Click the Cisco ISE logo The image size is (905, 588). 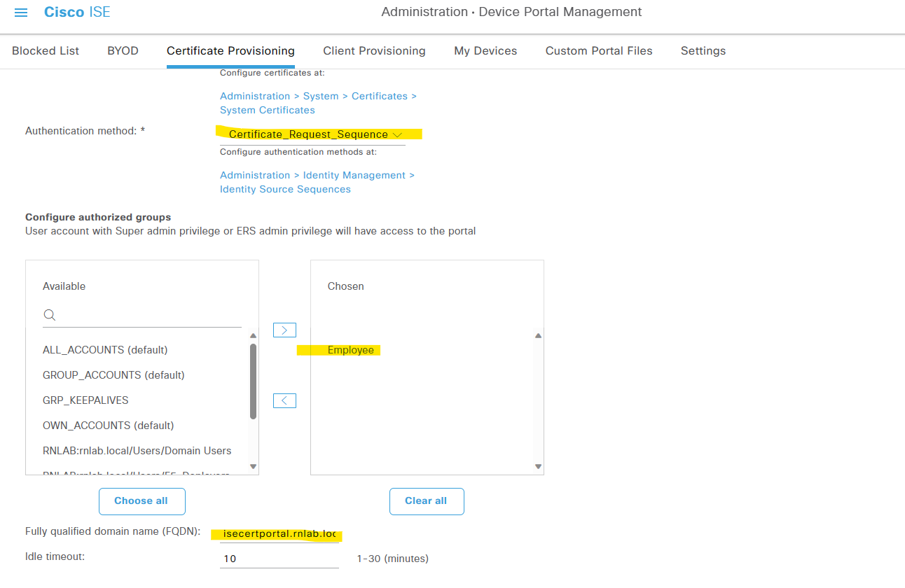tap(76, 11)
